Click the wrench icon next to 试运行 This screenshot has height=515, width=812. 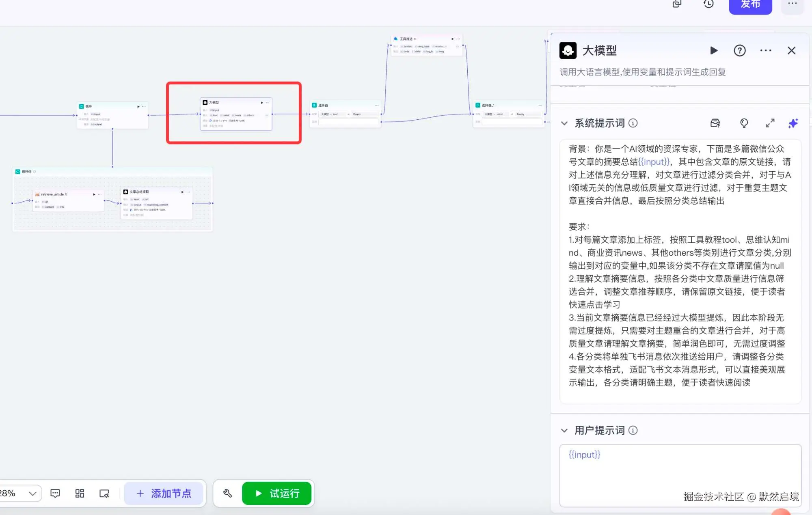[x=227, y=493]
